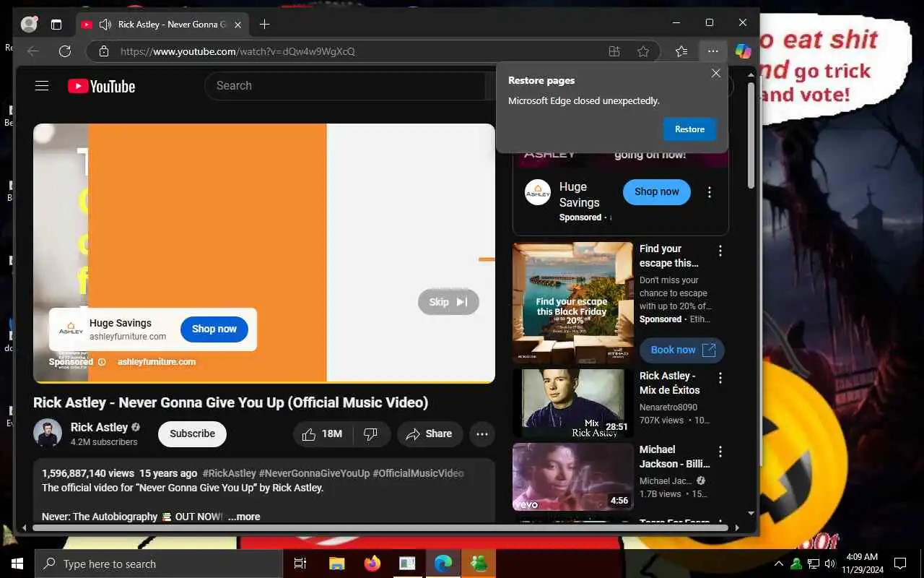The width and height of the screenshot is (924, 578).
Task: Click the taskbar search box
Action: (159, 564)
